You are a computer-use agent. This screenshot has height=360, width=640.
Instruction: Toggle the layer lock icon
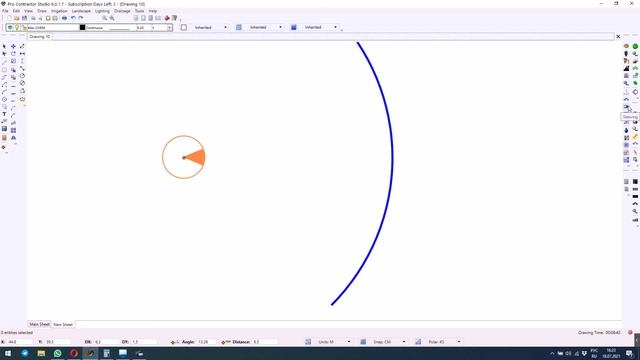(24, 27)
